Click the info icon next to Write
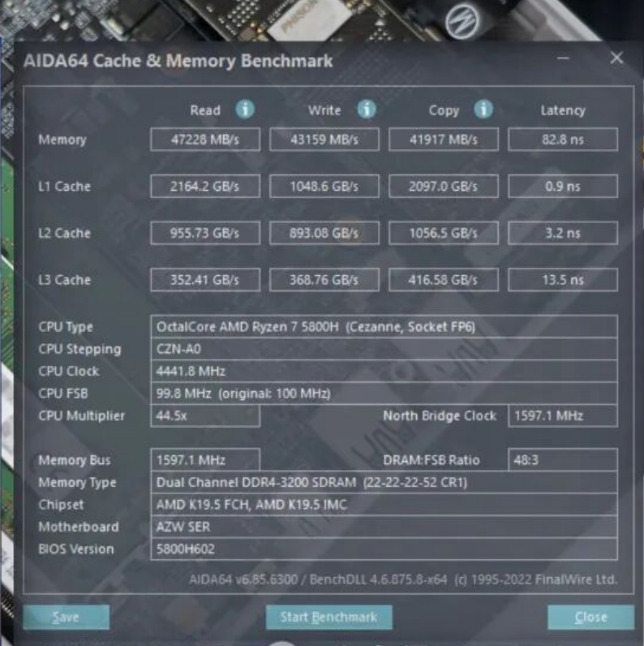 [367, 110]
